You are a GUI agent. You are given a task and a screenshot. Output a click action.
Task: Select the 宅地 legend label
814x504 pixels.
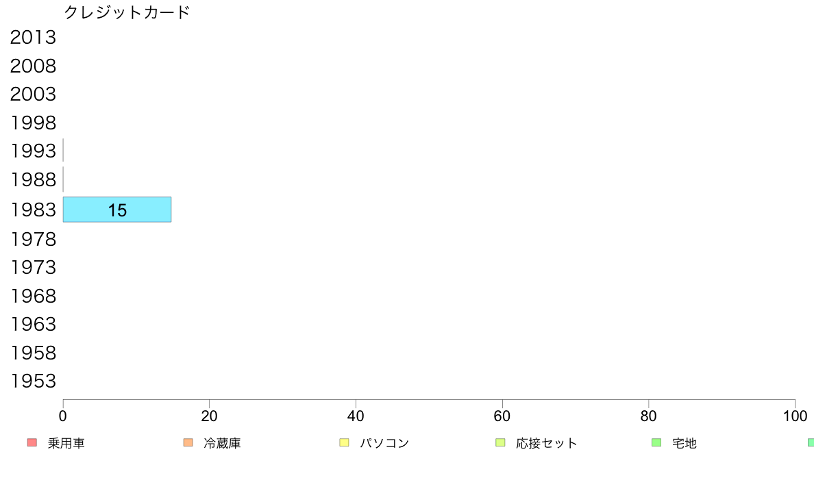click(684, 443)
